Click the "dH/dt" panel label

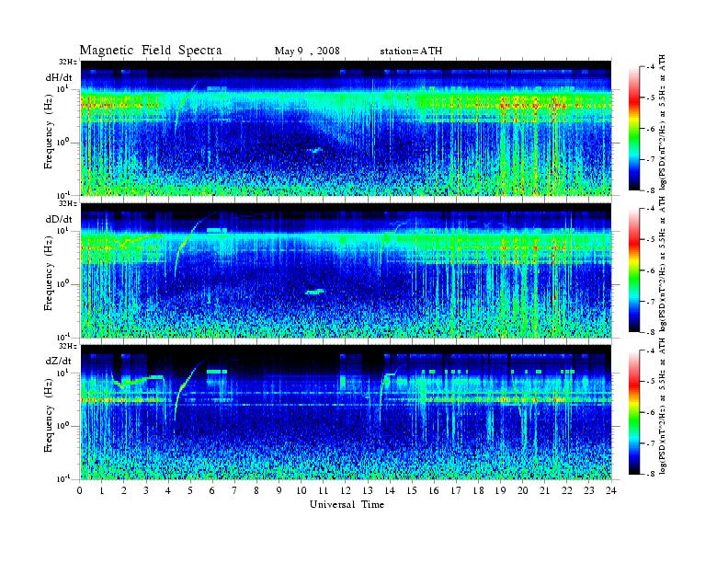click(x=59, y=77)
